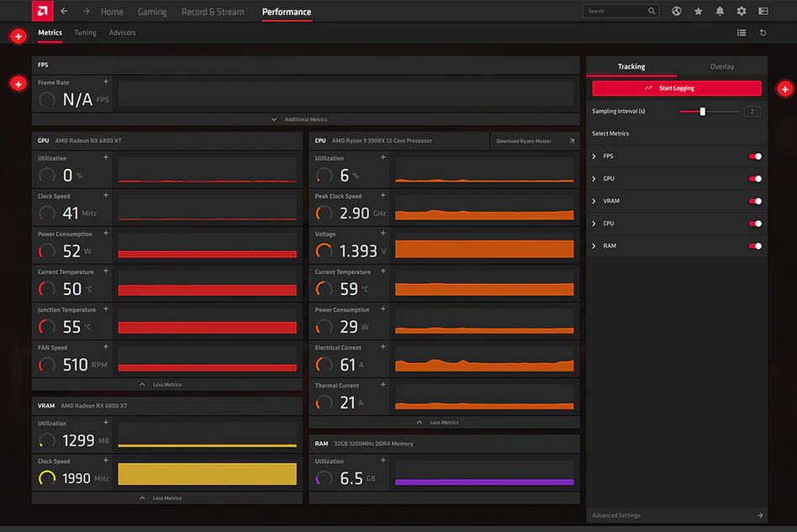The image size is (797, 532).
Task: Click the Search input field
Action: click(620, 11)
